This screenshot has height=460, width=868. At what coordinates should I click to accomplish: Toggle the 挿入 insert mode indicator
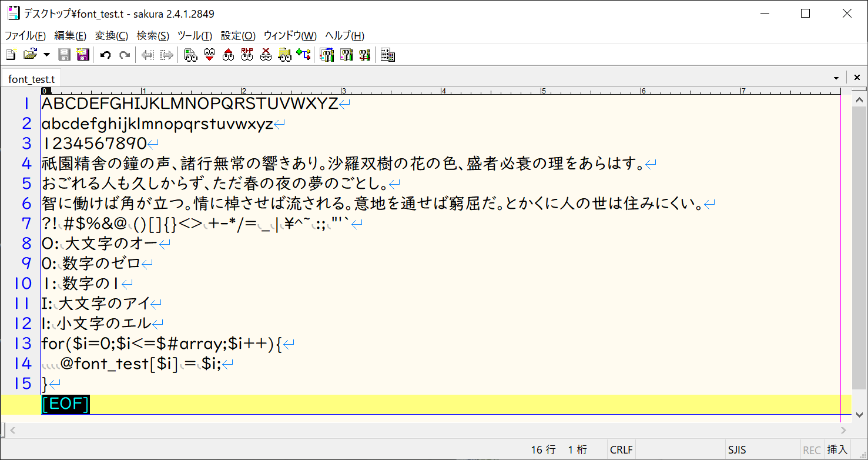[837, 450]
